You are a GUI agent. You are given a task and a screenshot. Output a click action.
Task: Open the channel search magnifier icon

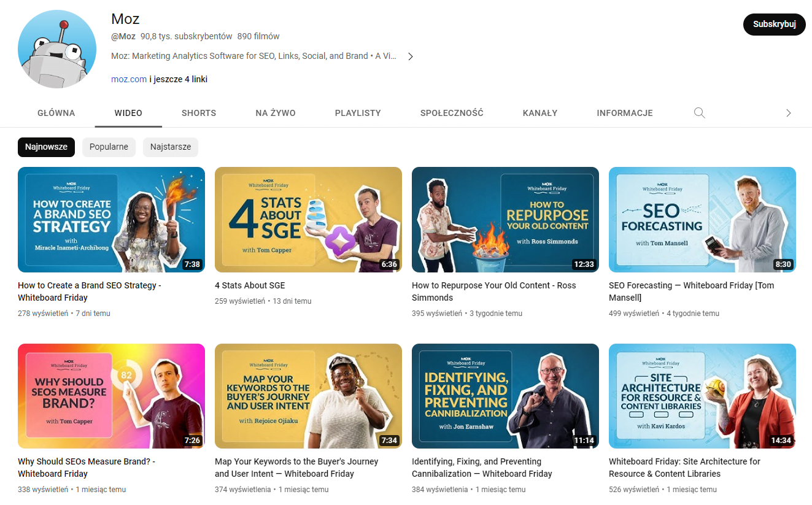pos(699,113)
